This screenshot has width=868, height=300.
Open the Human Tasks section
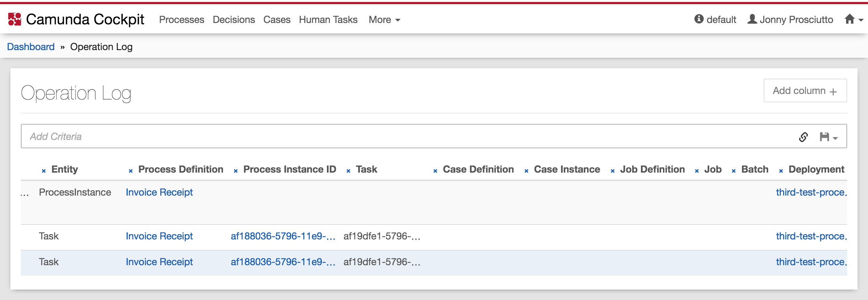click(x=328, y=20)
